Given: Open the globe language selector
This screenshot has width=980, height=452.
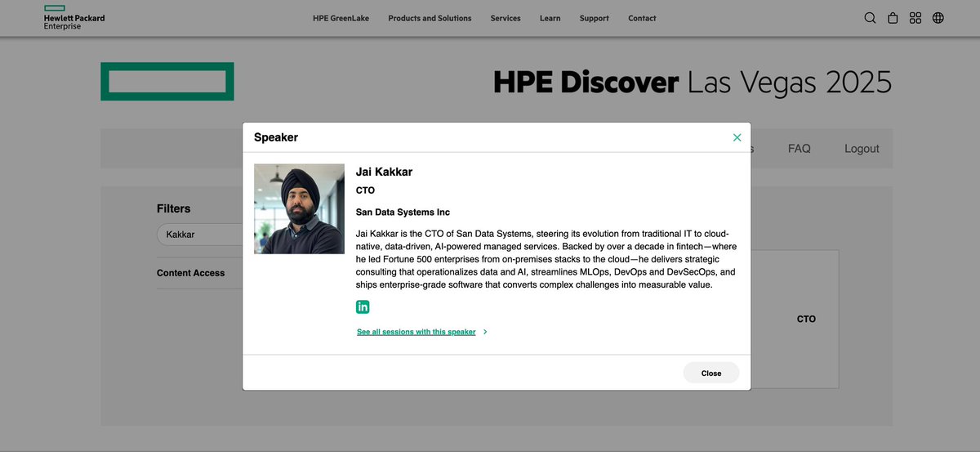Looking at the screenshot, I should [938, 18].
